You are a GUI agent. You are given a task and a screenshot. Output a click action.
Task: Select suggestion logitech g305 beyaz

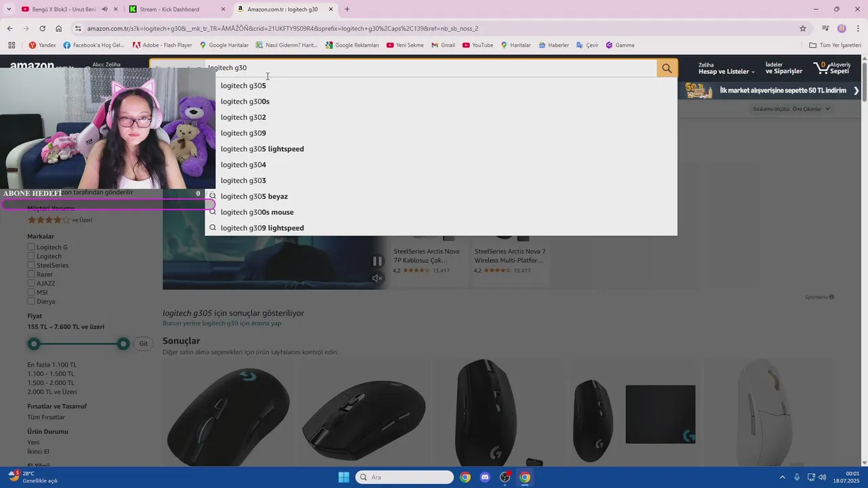tap(441, 196)
